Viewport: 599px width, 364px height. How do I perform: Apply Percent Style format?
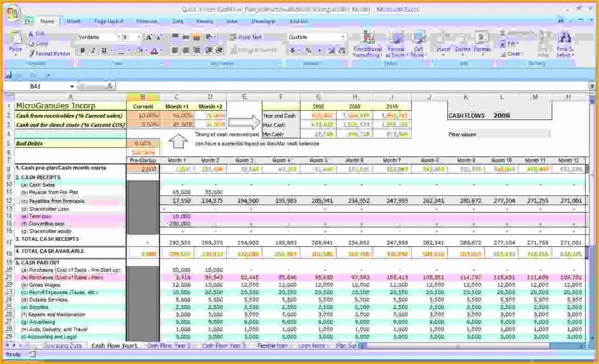pyautogui.click(x=308, y=50)
